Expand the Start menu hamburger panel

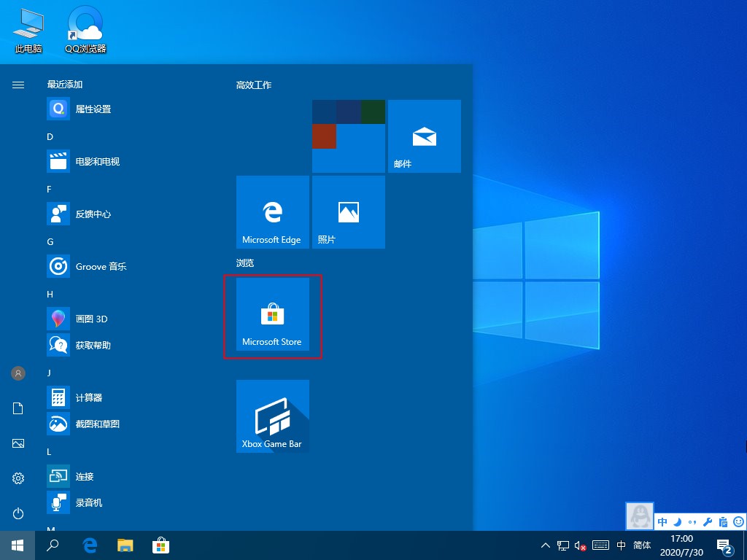(18, 84)
